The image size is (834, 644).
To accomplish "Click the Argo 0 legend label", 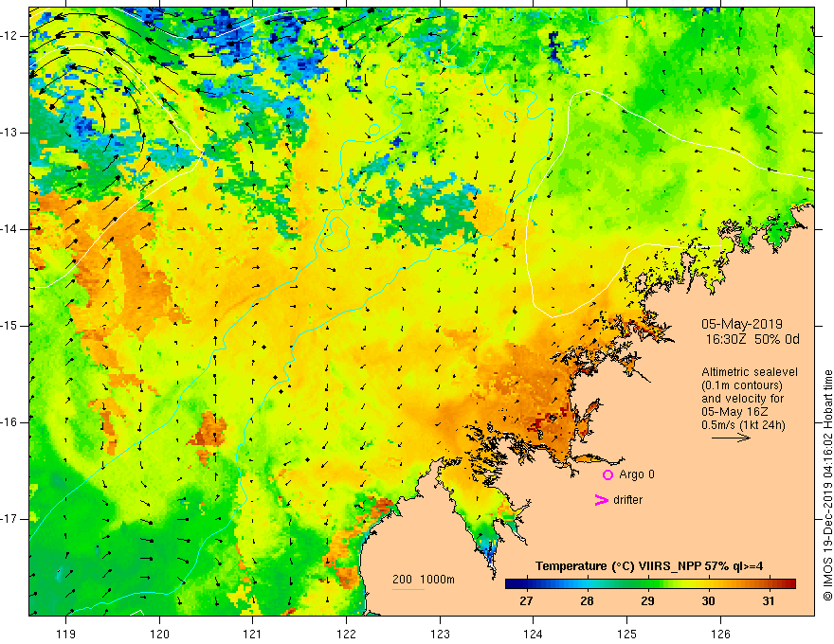I will point(637,474).
